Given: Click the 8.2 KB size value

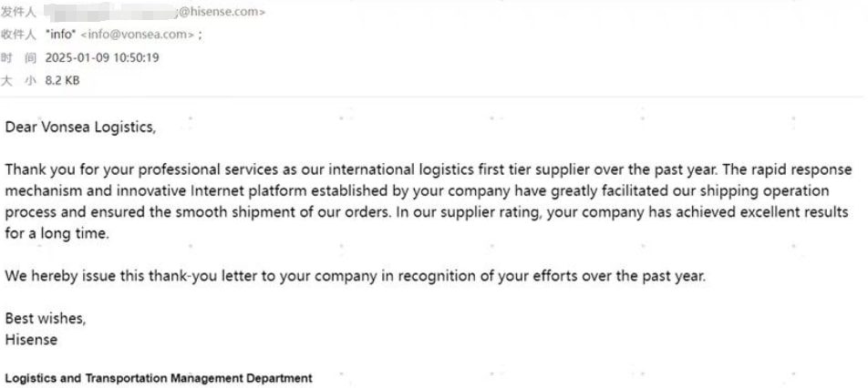Looking at the screenshot, I should tap(63, 81).
